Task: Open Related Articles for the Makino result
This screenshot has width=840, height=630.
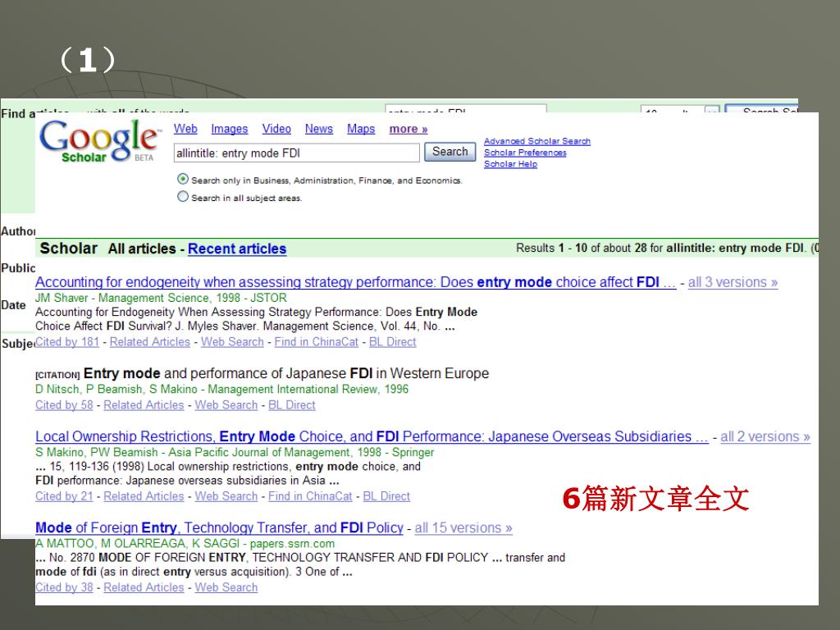Action: 144,496
